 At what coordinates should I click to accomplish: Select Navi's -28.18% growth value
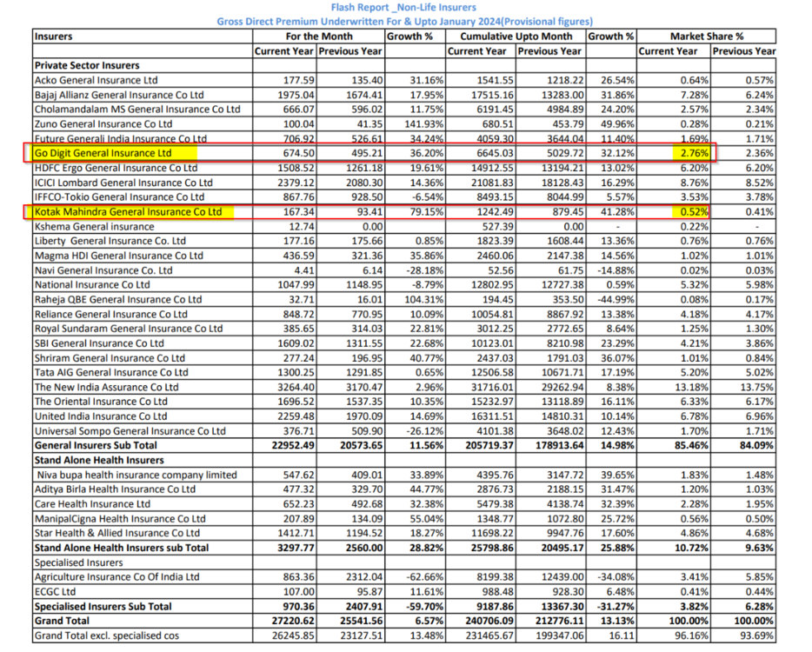(425, 270)
